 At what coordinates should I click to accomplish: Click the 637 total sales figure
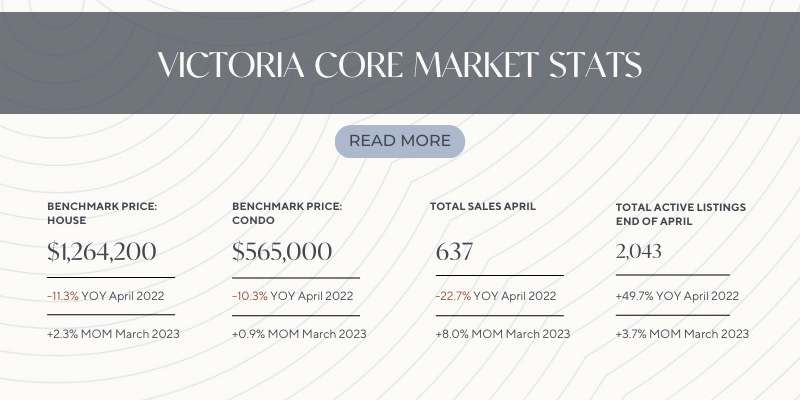tap(455, 252)
